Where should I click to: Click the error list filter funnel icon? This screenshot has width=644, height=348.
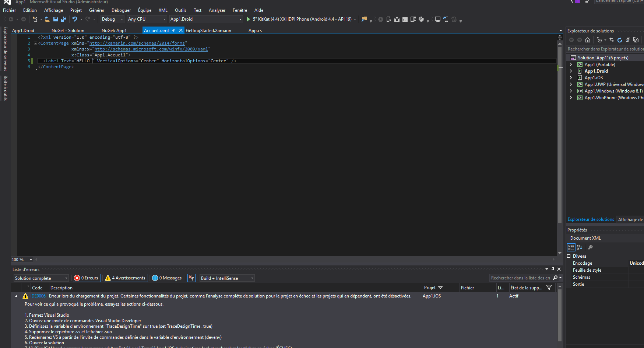pyautogui.click(x=549, y=288)
